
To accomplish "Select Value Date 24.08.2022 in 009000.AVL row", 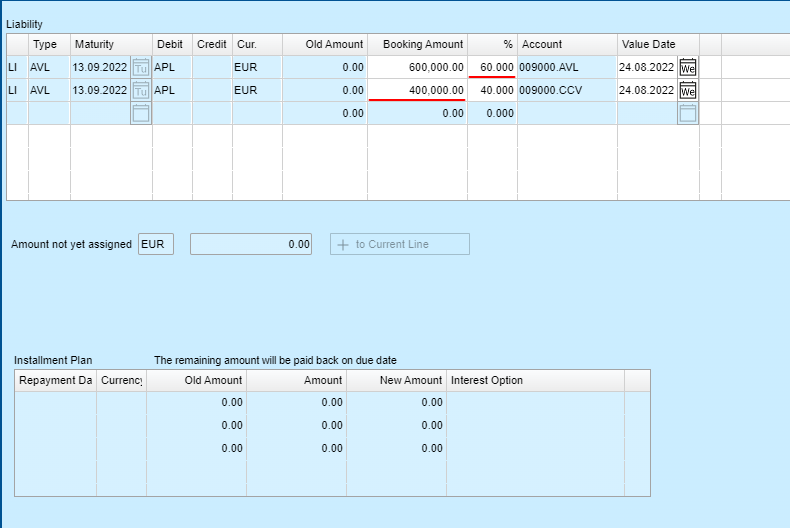I will pos(647,67).
